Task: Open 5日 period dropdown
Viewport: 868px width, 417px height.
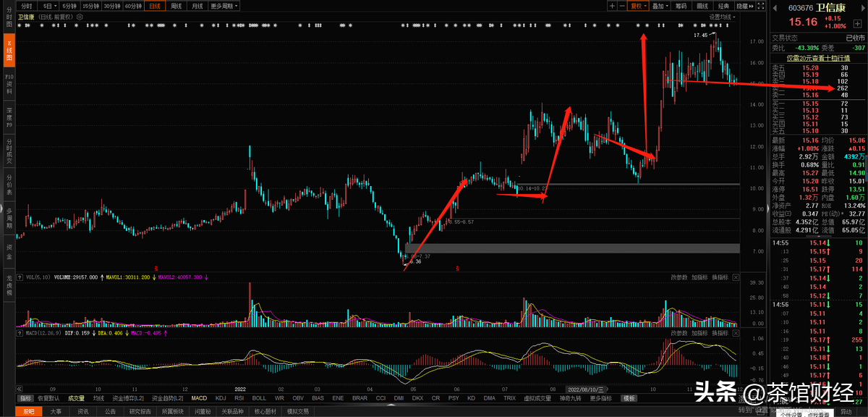Action: tap(48, 6)
